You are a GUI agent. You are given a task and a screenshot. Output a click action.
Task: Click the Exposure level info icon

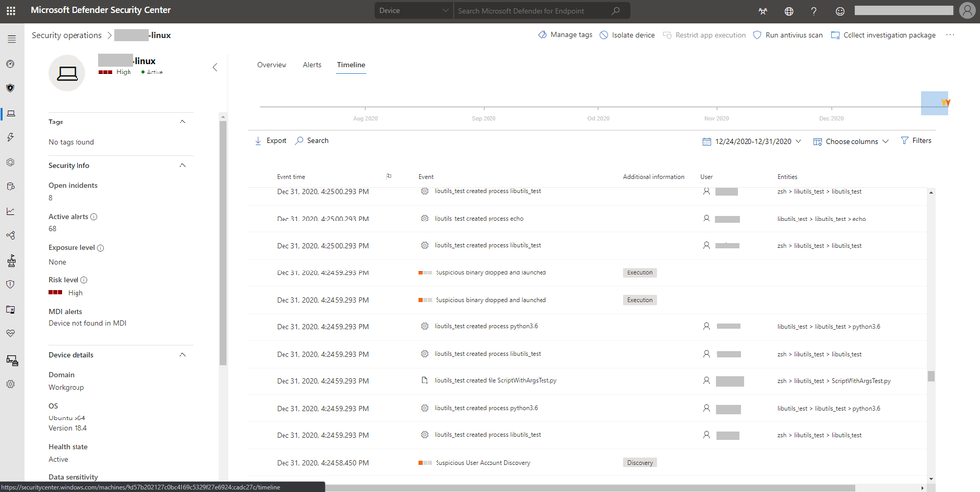click(101, 248)
